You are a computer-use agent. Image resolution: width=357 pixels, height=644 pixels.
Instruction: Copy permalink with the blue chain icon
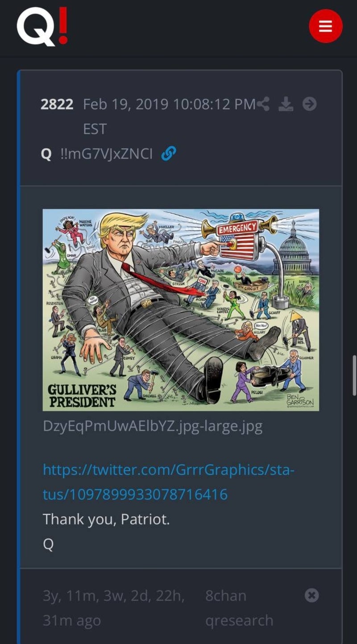point(167,154)
